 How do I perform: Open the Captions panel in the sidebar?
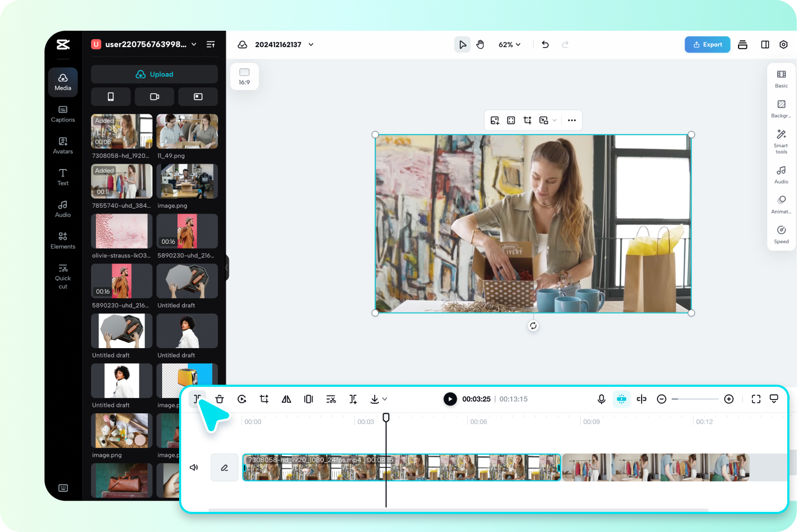63,114
